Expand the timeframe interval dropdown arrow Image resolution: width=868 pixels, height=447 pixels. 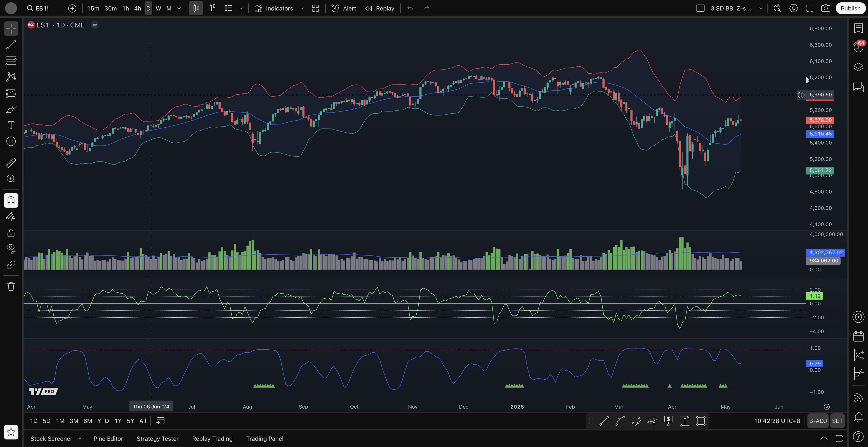pyautogui.click(x=179, y=8)
